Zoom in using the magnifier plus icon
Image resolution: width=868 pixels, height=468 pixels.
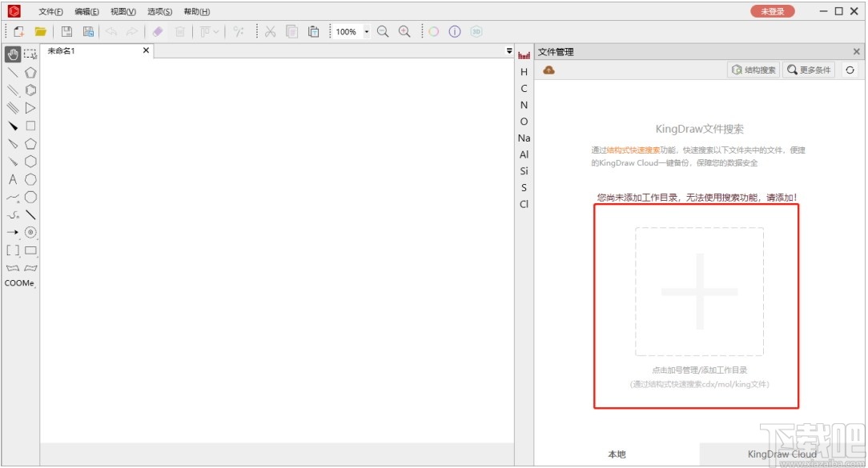[403, 31]
